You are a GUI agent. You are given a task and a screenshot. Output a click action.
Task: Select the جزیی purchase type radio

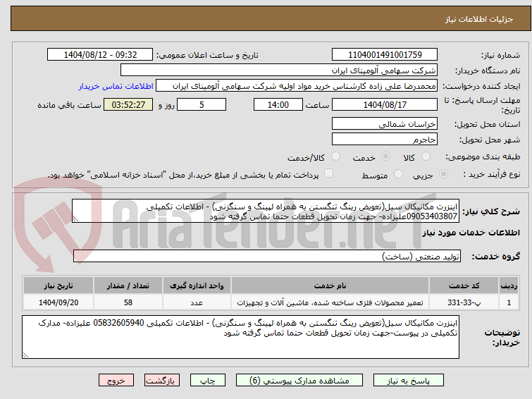click(443, 174)
